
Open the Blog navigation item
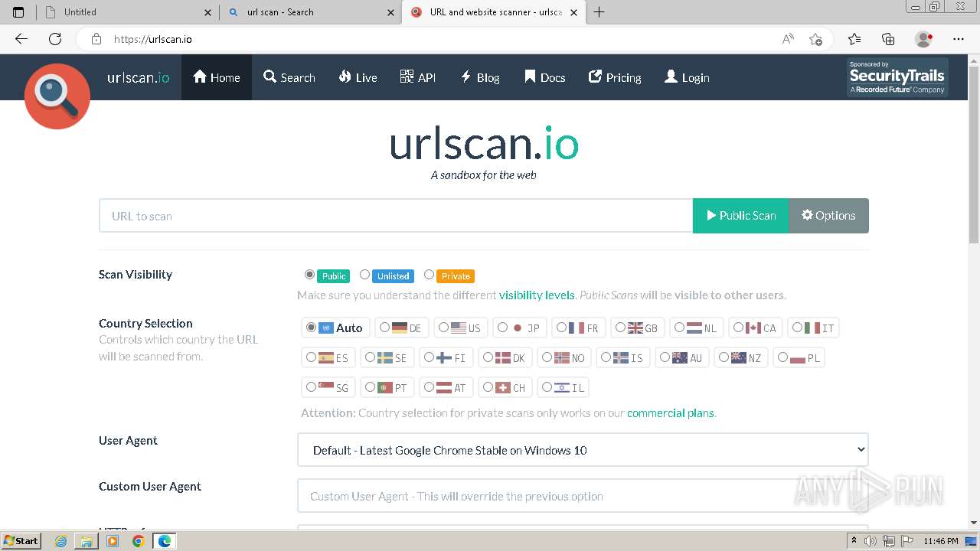[480, 77]
